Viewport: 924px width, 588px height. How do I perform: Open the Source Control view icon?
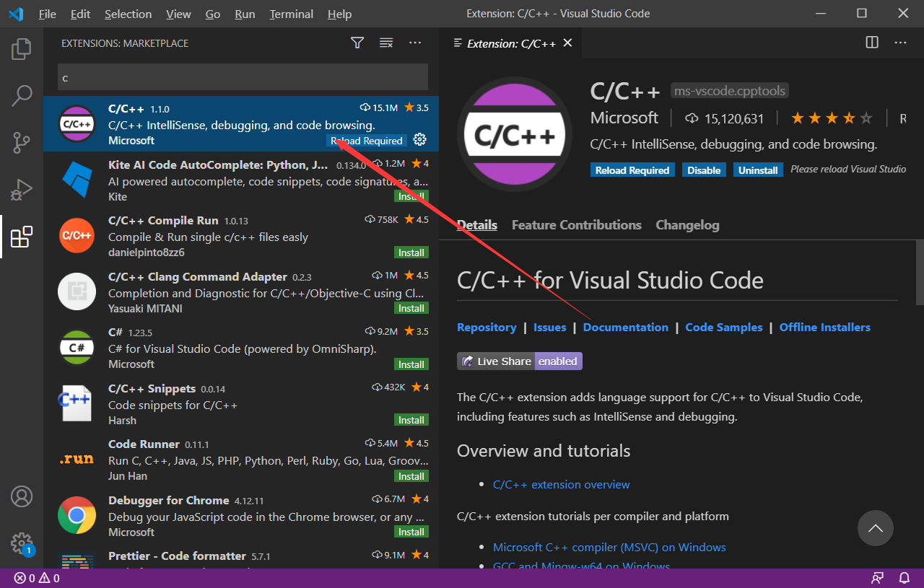coord(22,143)
